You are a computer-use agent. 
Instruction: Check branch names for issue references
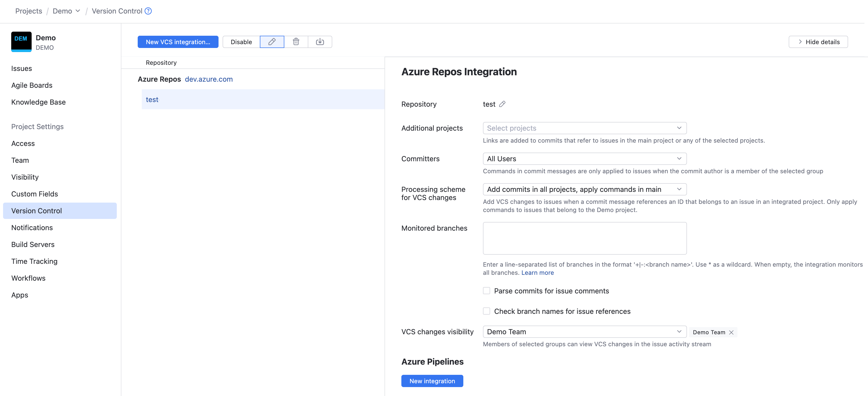(486, 311)
